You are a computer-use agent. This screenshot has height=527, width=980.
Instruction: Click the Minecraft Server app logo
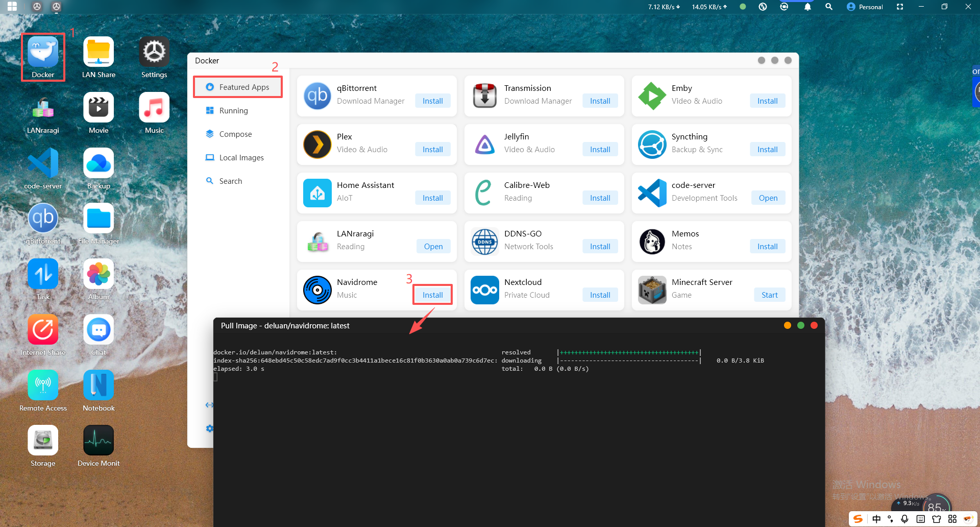(x=652, y=290)
